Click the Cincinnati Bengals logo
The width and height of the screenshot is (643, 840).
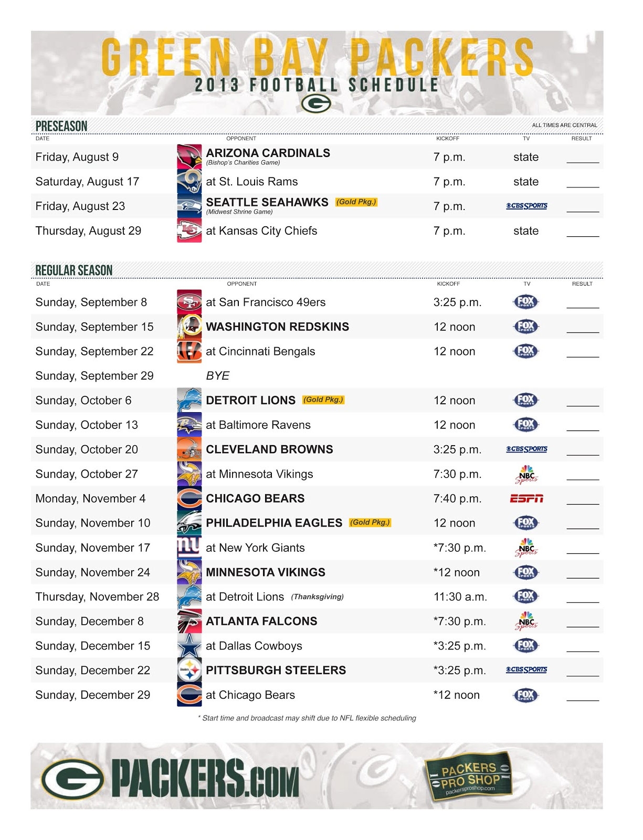189,351
